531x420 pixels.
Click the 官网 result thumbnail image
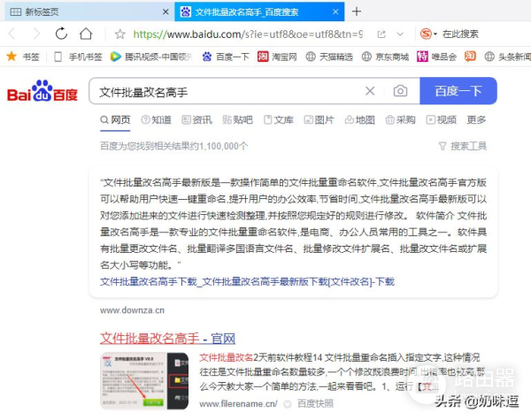pyautogui.click(x=144, y=381)
